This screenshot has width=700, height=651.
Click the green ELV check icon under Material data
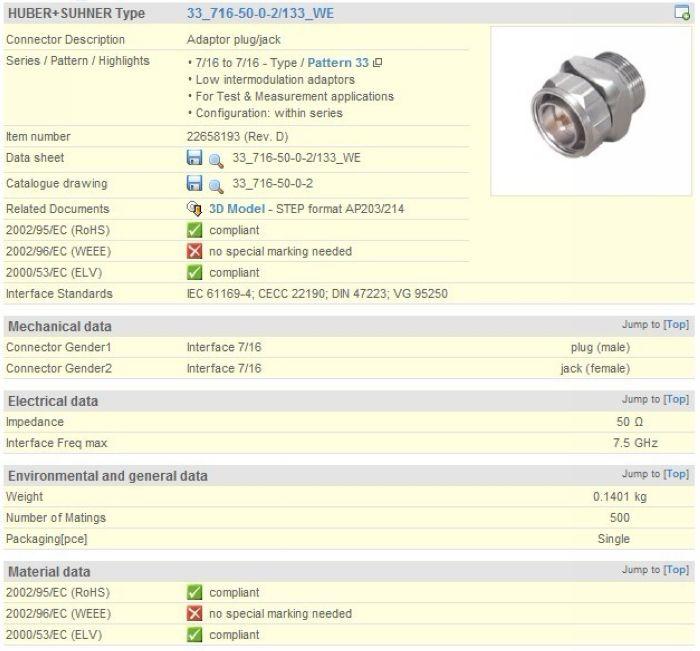tap(194, 634)
